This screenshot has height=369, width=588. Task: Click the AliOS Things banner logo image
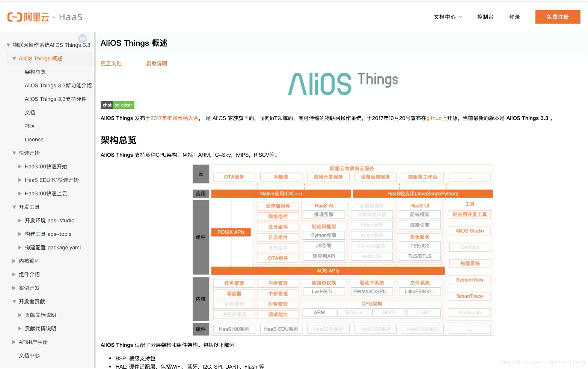[x=343, y=83]
